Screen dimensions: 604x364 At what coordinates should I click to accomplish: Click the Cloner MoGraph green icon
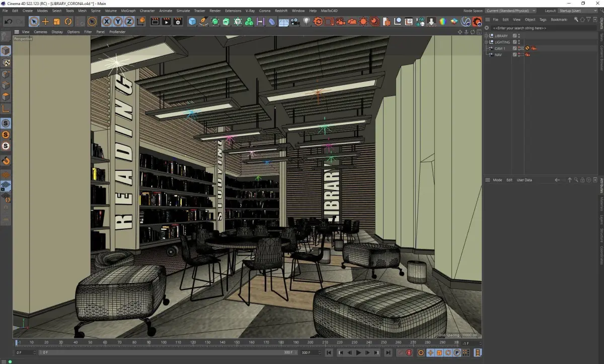(x=249, y=22)
